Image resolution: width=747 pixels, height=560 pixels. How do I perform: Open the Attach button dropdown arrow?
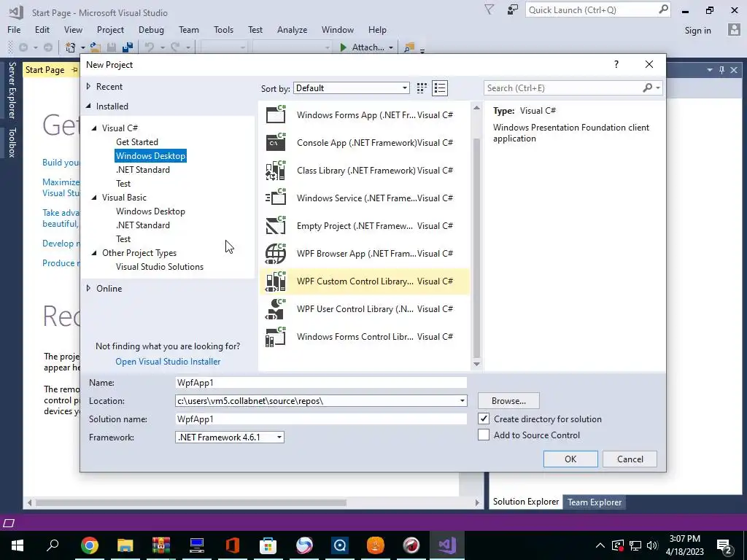[391, 47]
